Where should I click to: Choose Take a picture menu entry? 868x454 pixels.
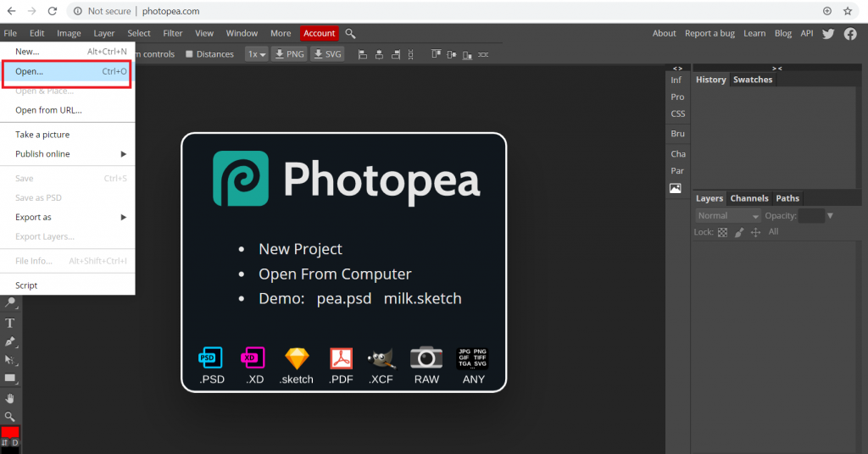[68, 135]
